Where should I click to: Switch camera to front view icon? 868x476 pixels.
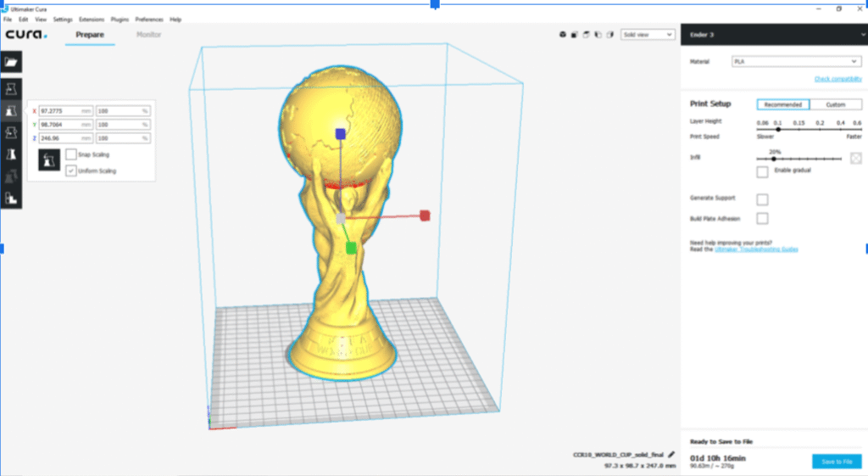574,34
